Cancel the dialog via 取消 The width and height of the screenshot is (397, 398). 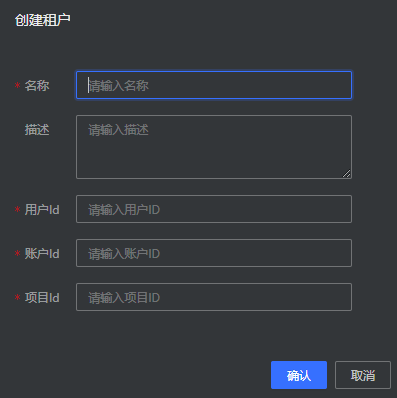click(x=363, y=375)
